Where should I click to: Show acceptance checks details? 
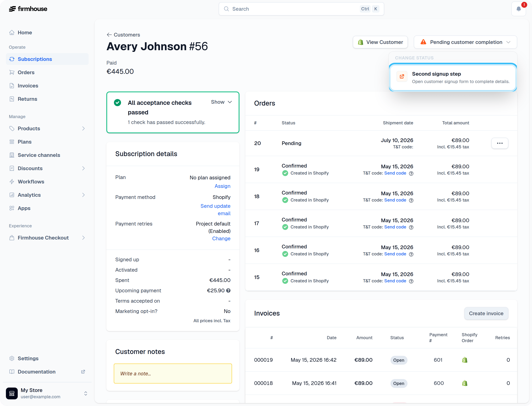pyautogui.click(x=221, y=102)
